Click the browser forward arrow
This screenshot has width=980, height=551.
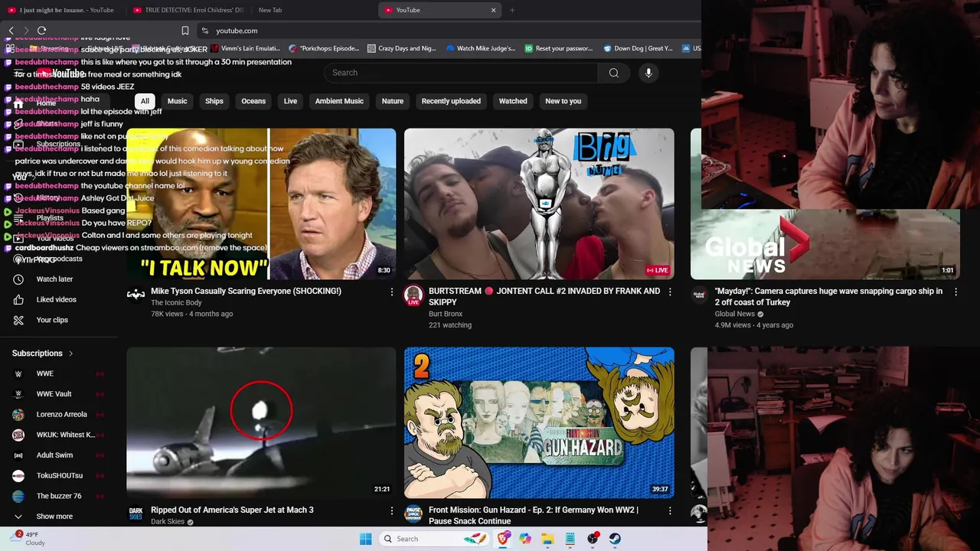(26, 31)
